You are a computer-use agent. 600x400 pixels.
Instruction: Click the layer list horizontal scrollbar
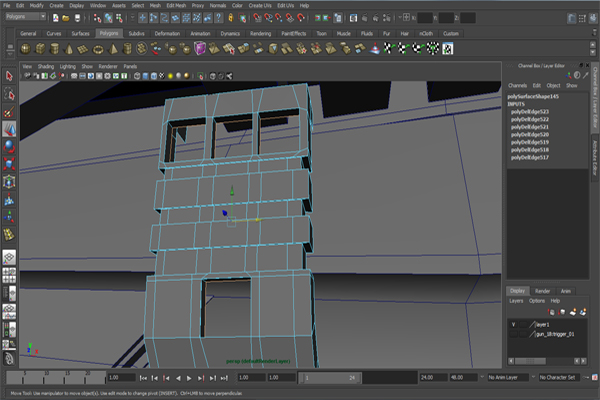530,361
